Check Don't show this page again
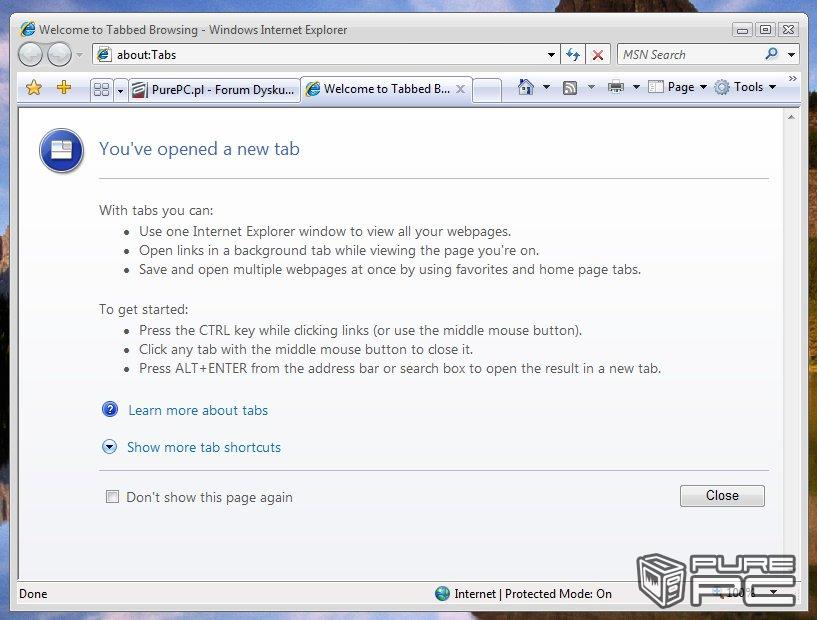817x620 pixels. point(112,497)
